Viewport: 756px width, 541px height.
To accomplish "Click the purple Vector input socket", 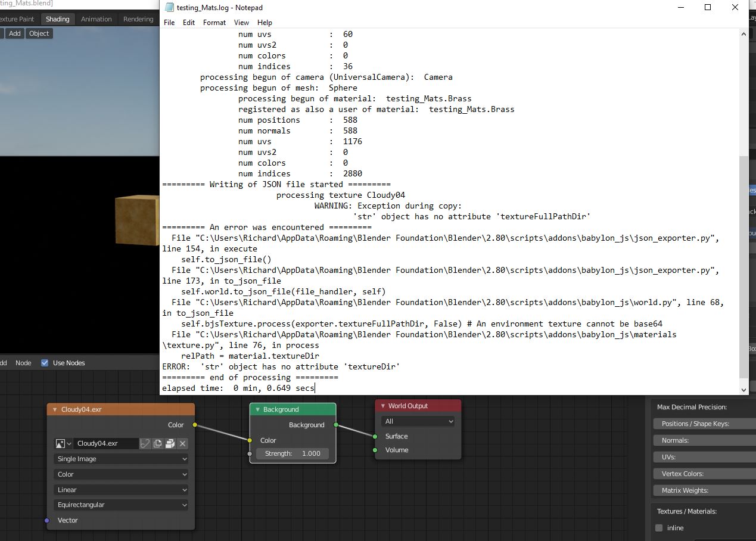I will (x=47, y=520).
